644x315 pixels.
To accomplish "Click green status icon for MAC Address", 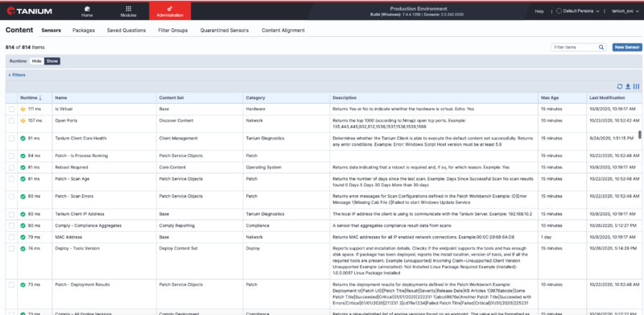I will click(x=23, y=237).
